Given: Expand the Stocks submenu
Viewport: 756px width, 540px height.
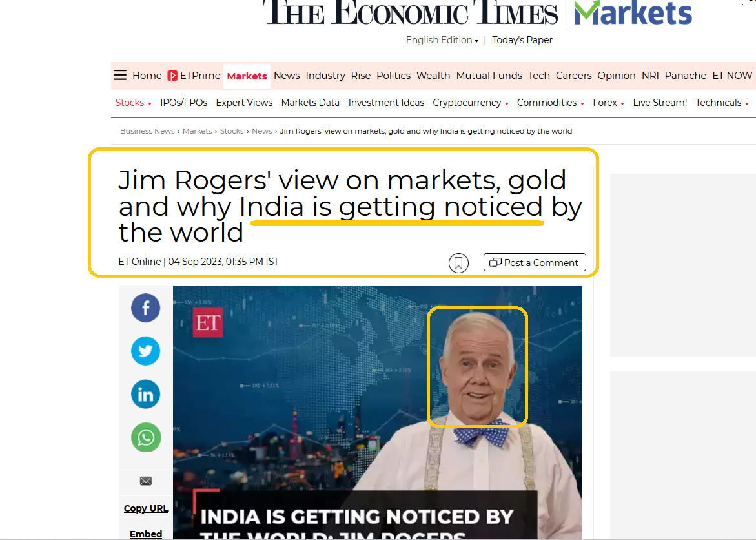Looking at the screenshot, I should 134,103.
